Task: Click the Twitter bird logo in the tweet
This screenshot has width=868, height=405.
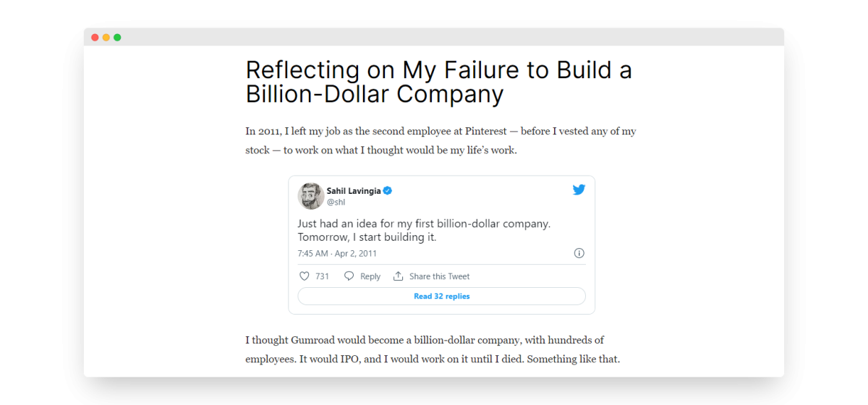Action: tap(579, 189)
